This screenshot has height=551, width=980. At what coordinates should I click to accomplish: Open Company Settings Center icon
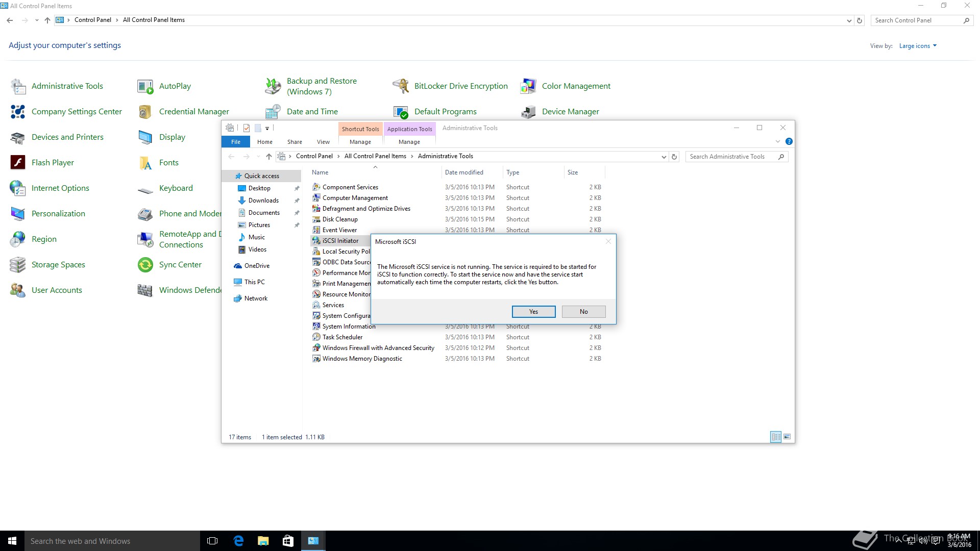18,112
